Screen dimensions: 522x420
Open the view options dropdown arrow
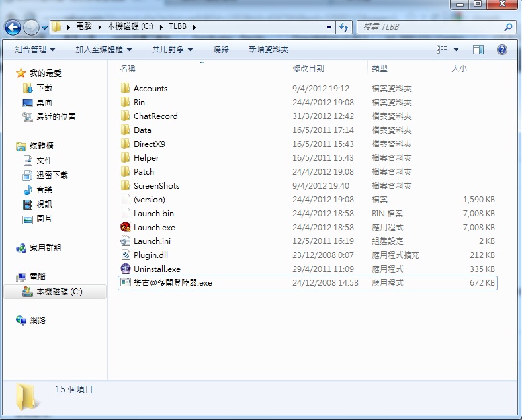tap(456, 50)
